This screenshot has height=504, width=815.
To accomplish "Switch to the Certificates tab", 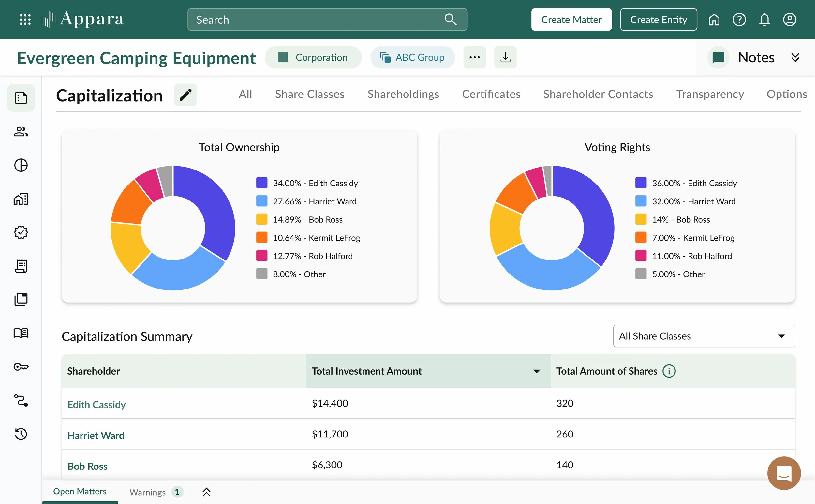I will [x=491, y=94].
